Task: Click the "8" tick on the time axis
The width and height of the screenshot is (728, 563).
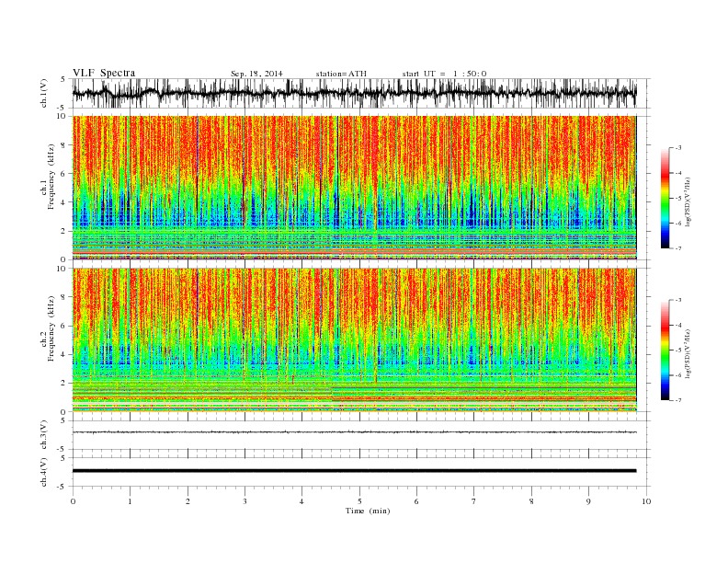Action: (x=531, y=501)
